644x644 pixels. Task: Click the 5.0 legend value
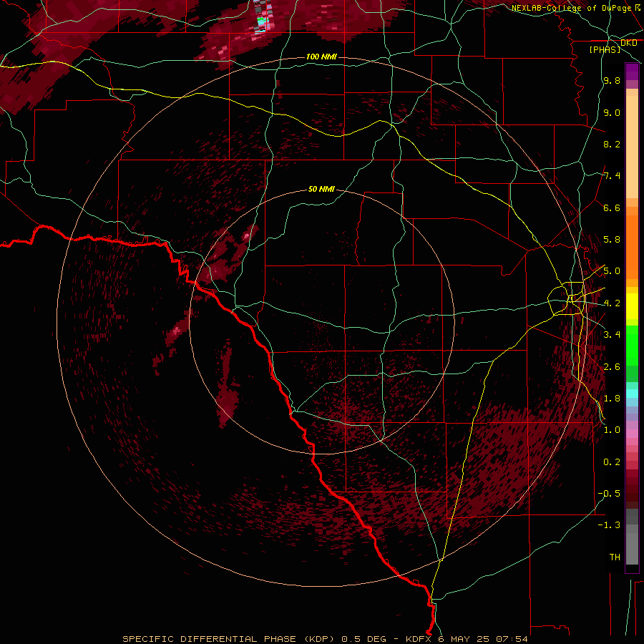pos(612,271)
